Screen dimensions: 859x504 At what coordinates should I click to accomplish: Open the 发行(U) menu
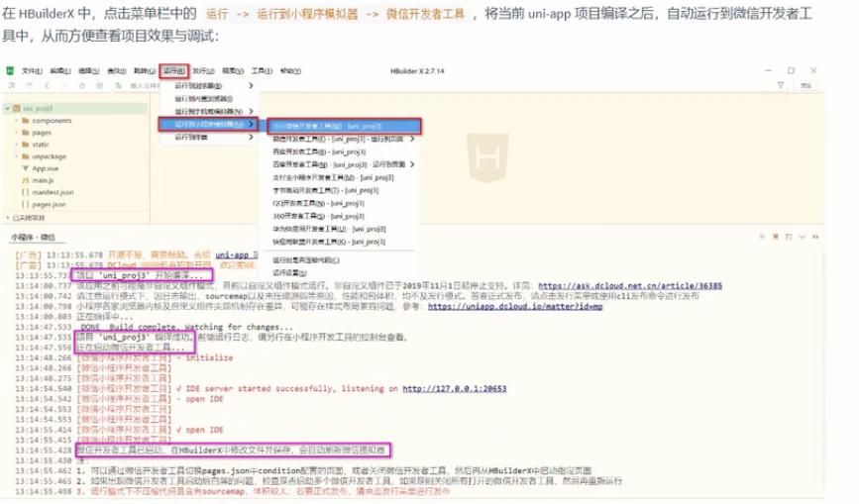(x=203, y=71)
